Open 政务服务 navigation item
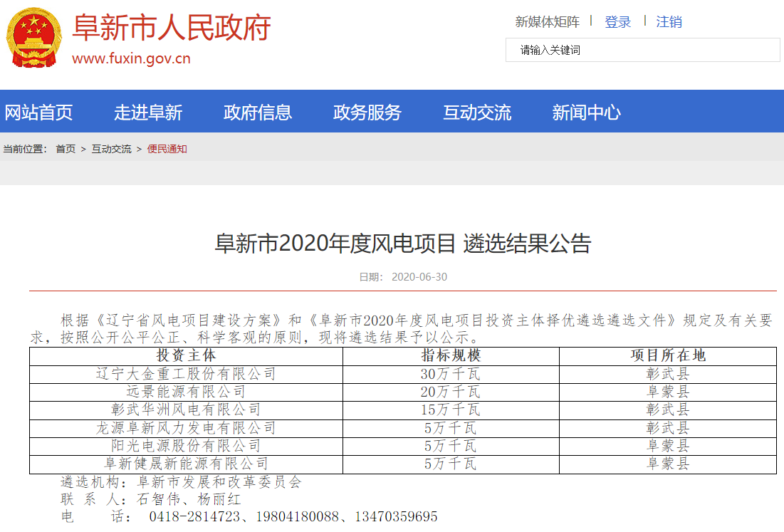 [367, 112]
